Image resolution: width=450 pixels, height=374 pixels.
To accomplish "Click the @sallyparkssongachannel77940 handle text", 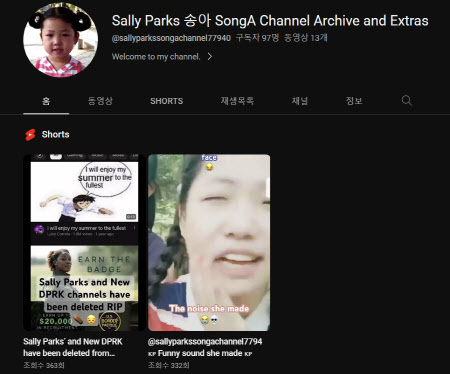I will pos(171,38).
